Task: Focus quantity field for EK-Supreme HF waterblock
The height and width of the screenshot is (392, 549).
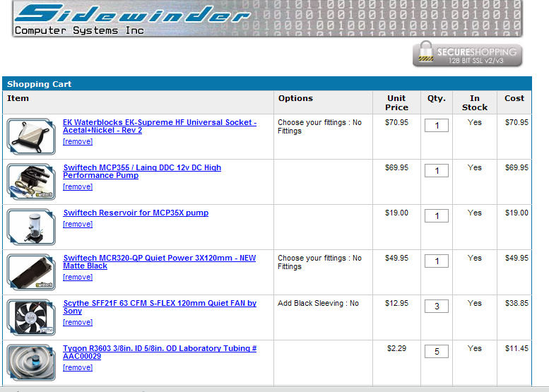Action: 437,126
